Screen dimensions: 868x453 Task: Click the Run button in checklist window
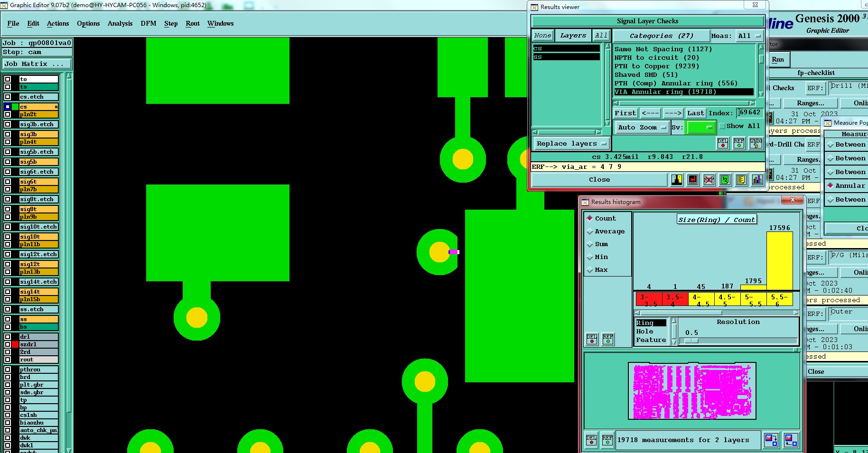tap(778, 60)
